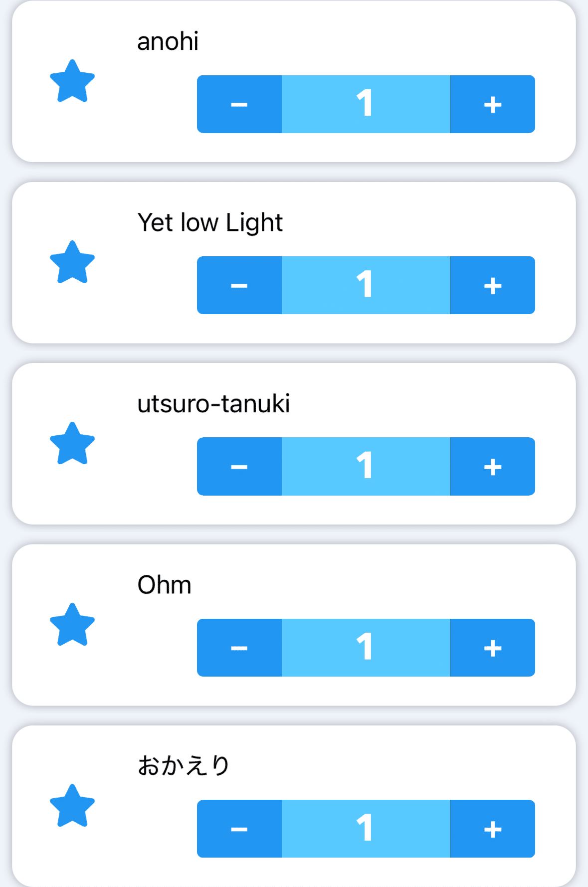Decrease the anohi count with minus
Screen dimensions: 588x887
[239, 104]
